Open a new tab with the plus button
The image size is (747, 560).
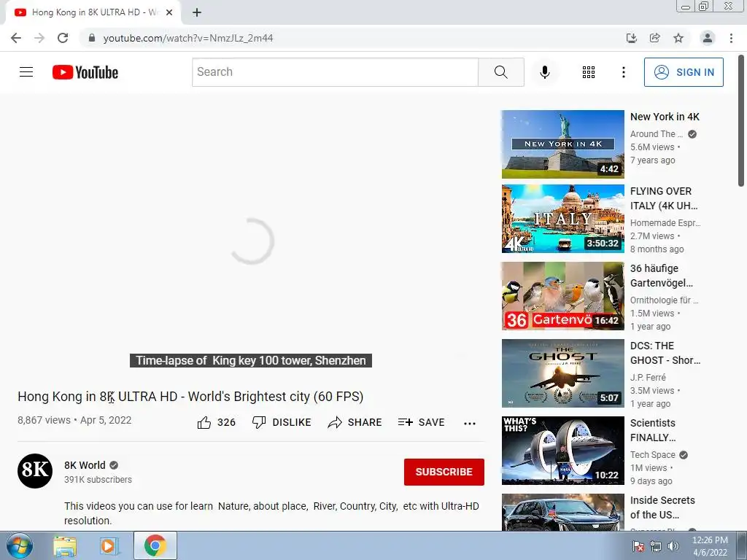(197, 13)
